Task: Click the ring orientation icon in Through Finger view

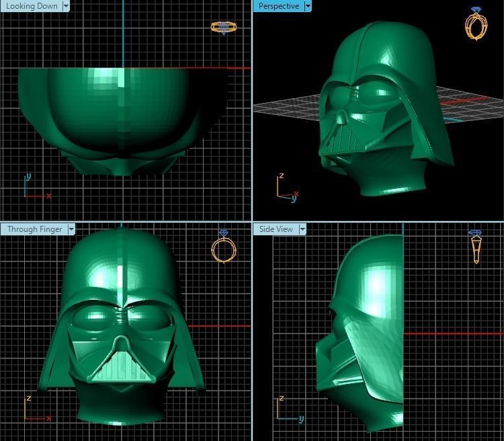Action: (224, 246)
